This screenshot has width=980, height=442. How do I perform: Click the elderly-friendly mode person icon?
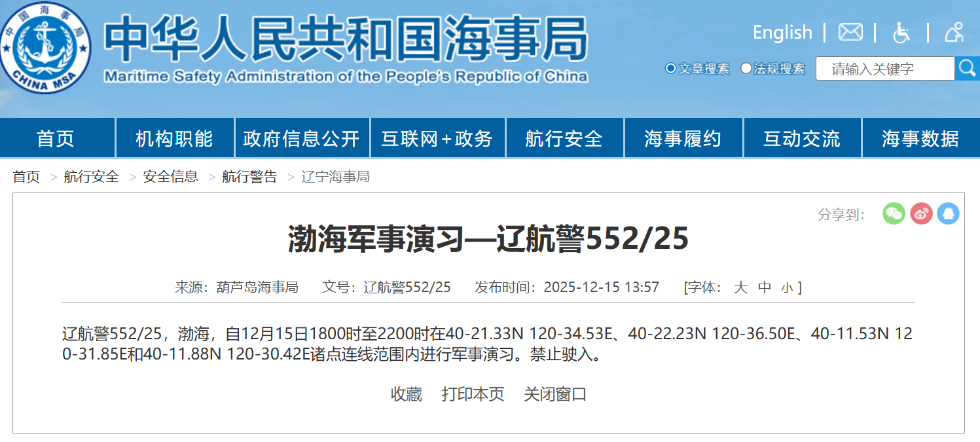[954, 32]
